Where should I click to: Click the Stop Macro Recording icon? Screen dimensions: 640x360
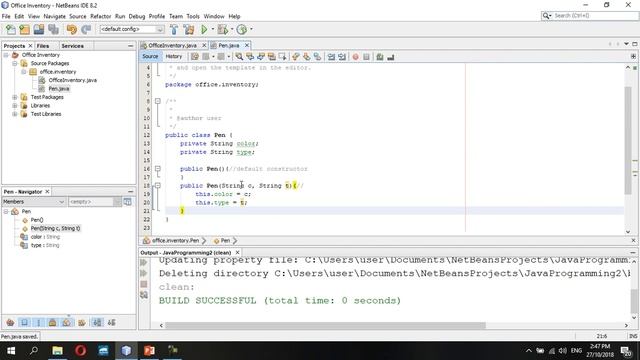coord(367,57)
